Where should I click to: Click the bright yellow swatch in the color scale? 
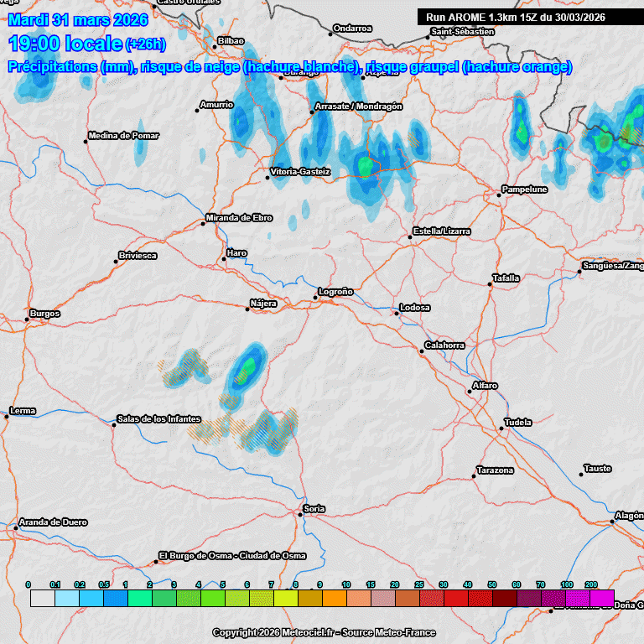(x=286, y=598)
